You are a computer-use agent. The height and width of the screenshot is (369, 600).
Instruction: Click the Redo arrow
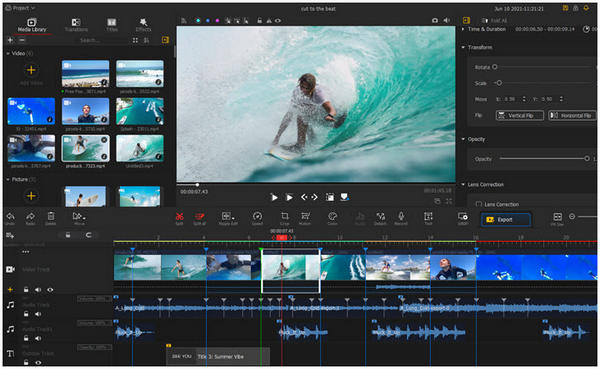tap(30, 217)
